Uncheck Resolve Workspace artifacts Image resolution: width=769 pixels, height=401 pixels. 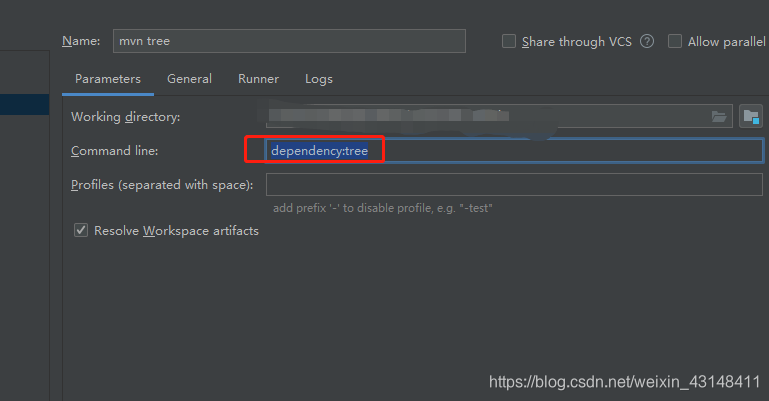(81, 230)
